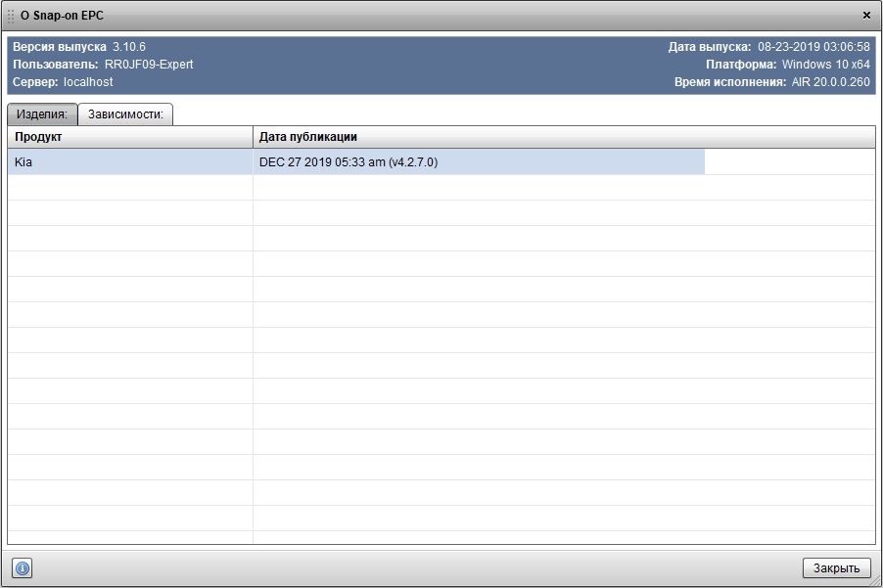This screenshot has width=883, height=588.
Task: Click the platform value Windows 10 x64
Action: [x=825, y=65]
